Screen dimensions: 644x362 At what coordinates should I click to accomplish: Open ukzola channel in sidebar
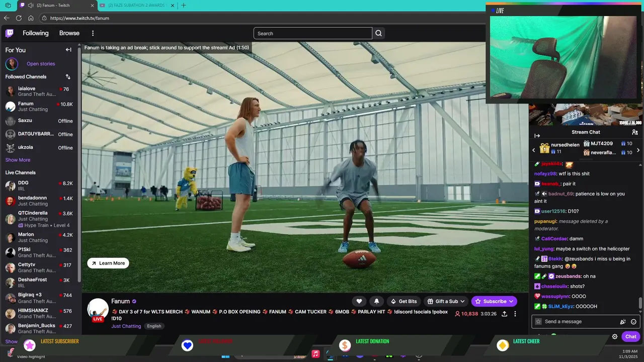39,148
